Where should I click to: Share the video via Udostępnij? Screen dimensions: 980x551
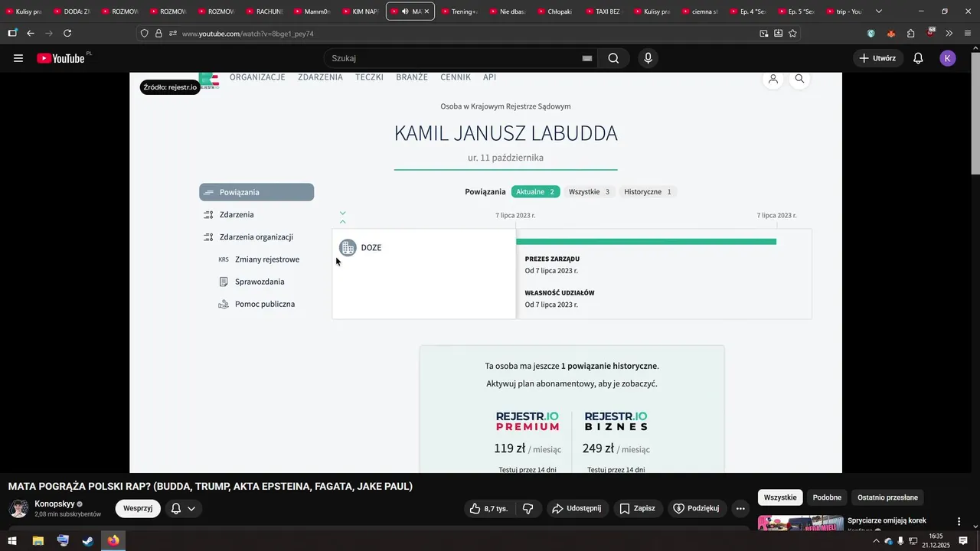(577, 508)
